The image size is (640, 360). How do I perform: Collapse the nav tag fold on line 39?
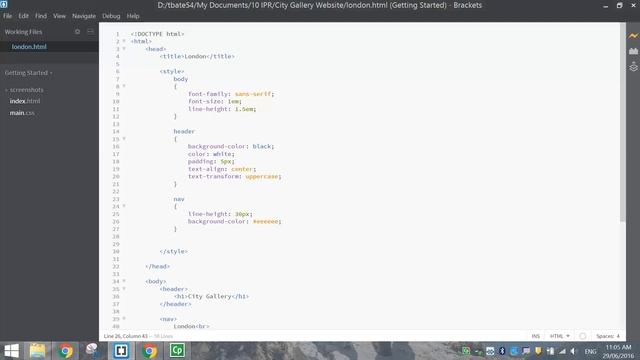tap(124, 318)
